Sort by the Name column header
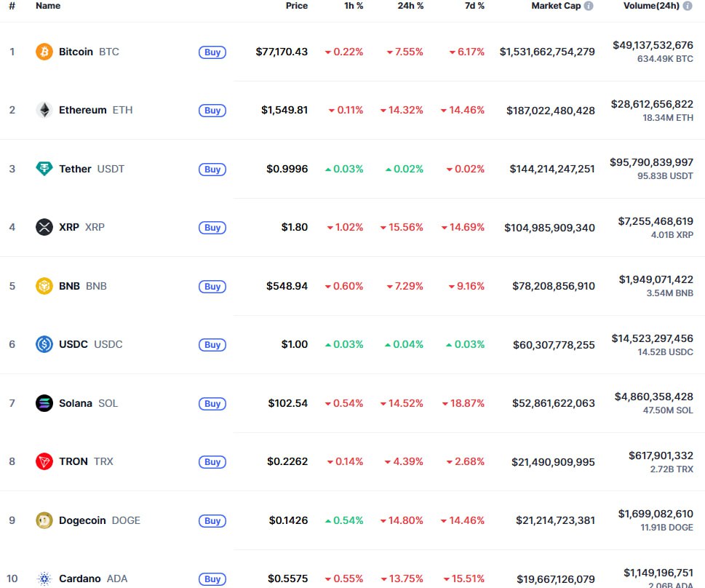 coord(48,6)
